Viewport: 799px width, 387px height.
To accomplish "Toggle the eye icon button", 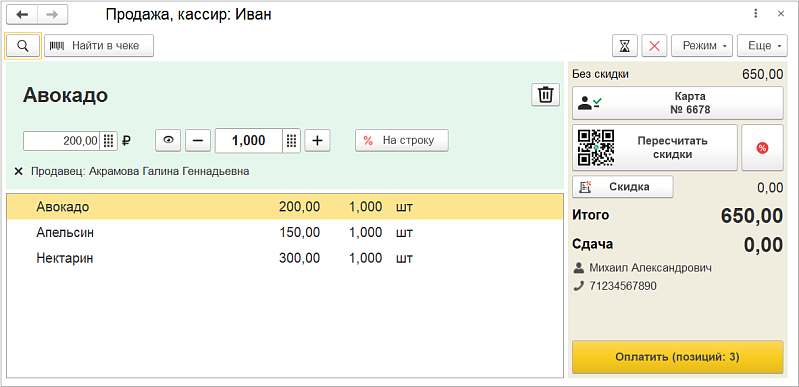I will coord(168,141).
